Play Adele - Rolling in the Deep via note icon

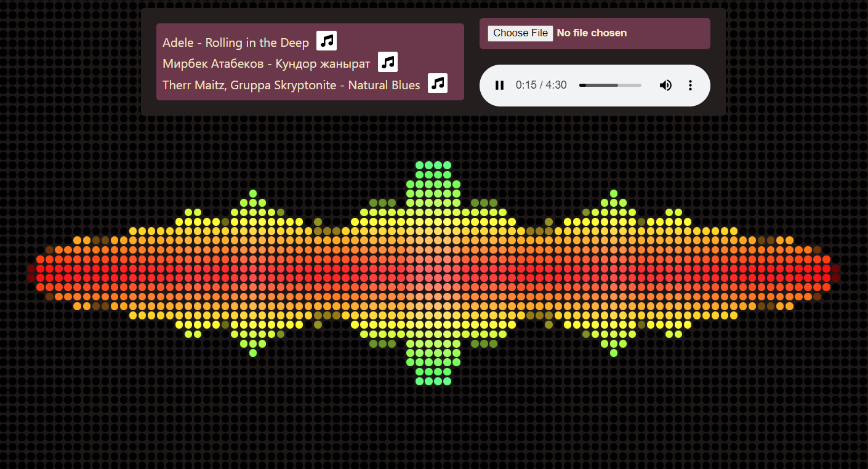(x=326, y=40)
